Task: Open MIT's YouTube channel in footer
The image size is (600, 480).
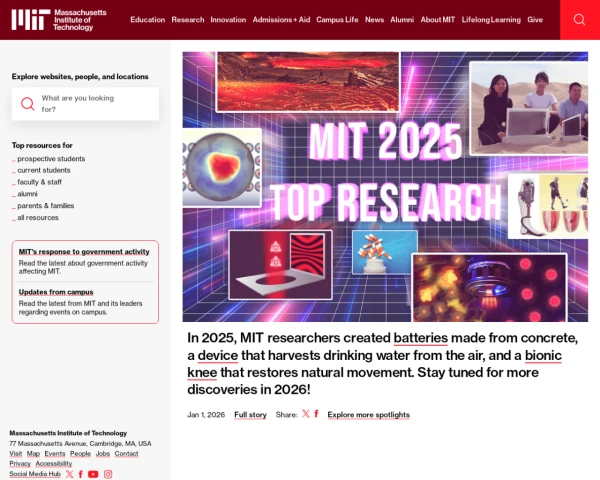Action: tap(93, 474)
